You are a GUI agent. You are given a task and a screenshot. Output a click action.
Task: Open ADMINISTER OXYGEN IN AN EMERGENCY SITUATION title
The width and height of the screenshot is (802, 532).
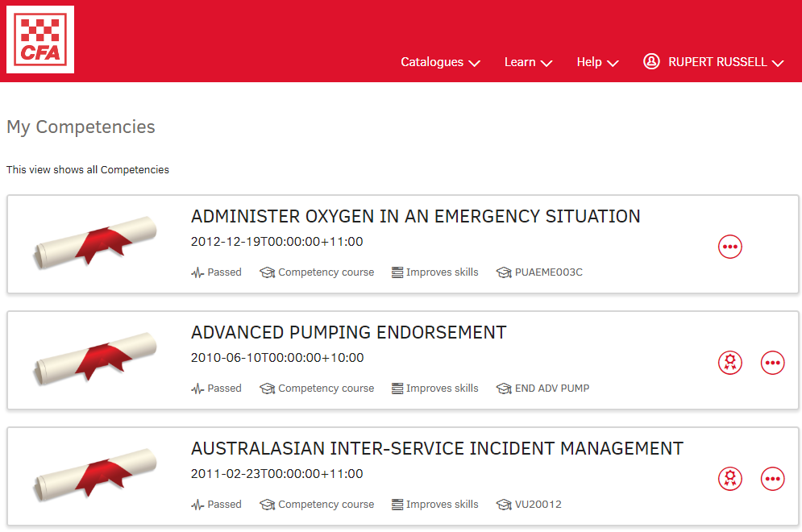click(415, 216)
